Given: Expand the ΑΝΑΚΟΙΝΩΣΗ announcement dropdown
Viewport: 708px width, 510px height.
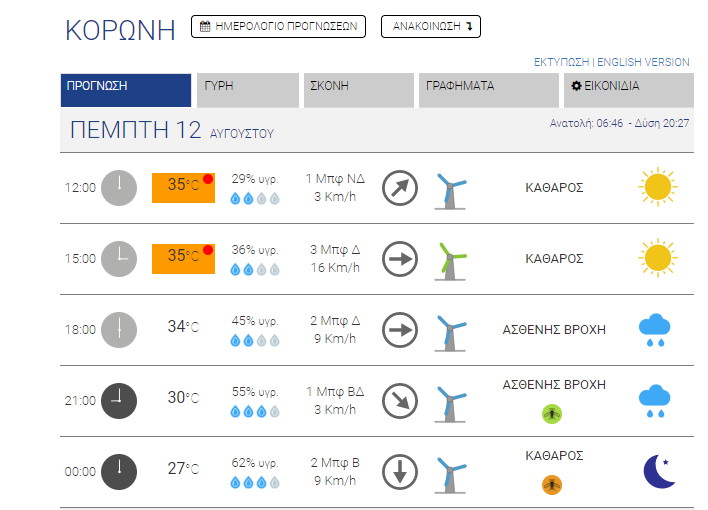Looking at the screenshot, I should point(431,27).
